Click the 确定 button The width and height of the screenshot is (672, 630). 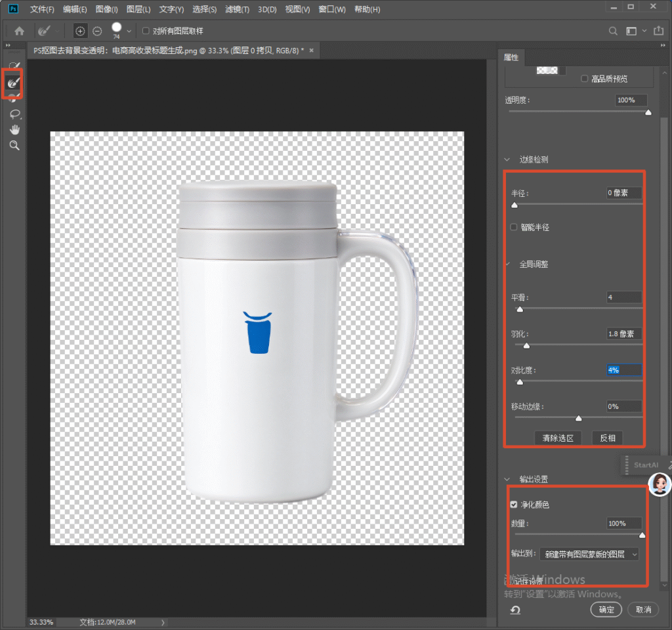(x=606, y=610)
